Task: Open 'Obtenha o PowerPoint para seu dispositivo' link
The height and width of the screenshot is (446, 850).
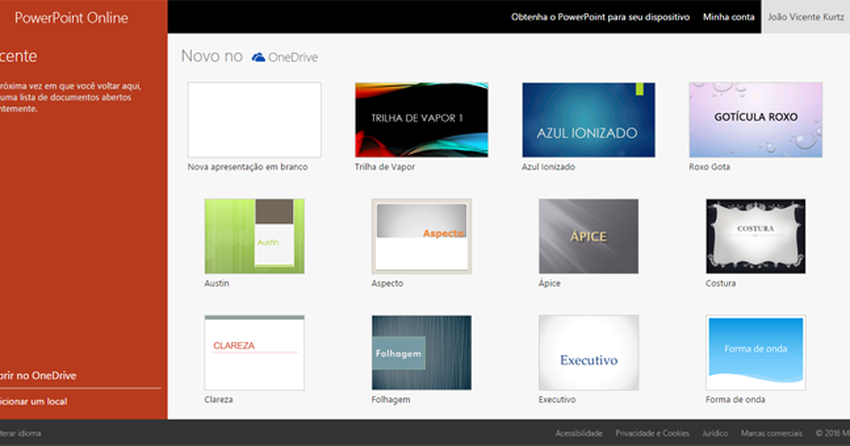Action: tap(600, 17)
